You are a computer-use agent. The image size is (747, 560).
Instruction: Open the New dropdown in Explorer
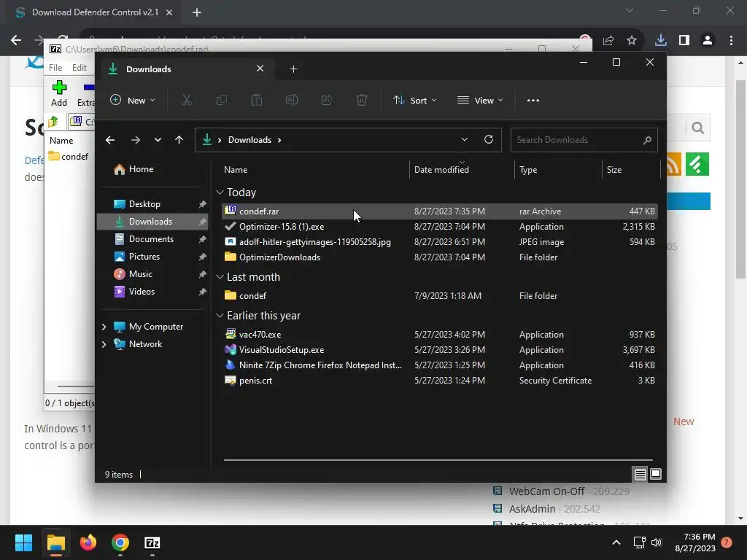(x=133, y=100)
